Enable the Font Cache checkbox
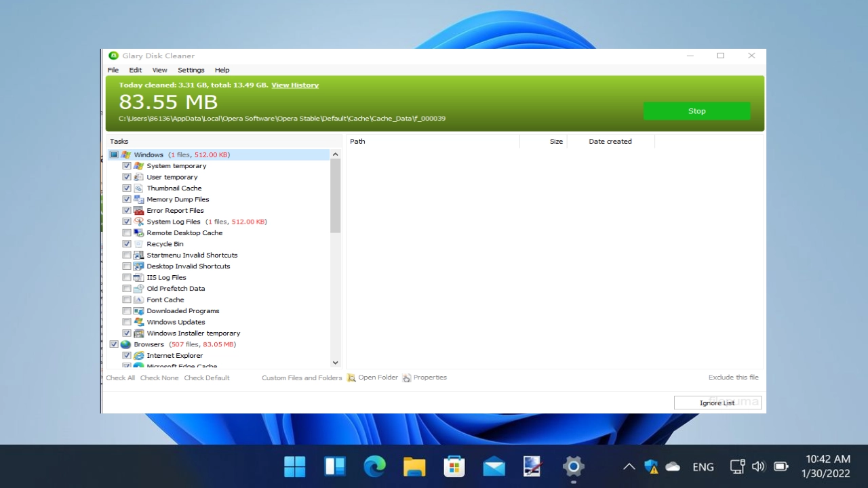The height and width of the screenshot is (488, 868). (127, 300)
